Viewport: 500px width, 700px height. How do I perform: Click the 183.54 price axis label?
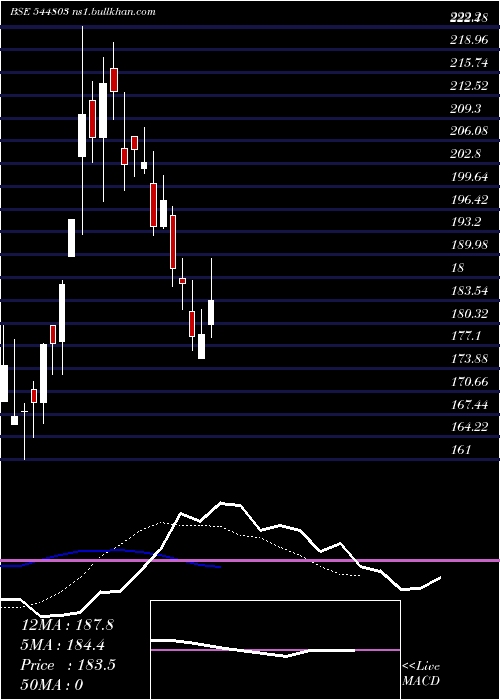tap(469, 291)
